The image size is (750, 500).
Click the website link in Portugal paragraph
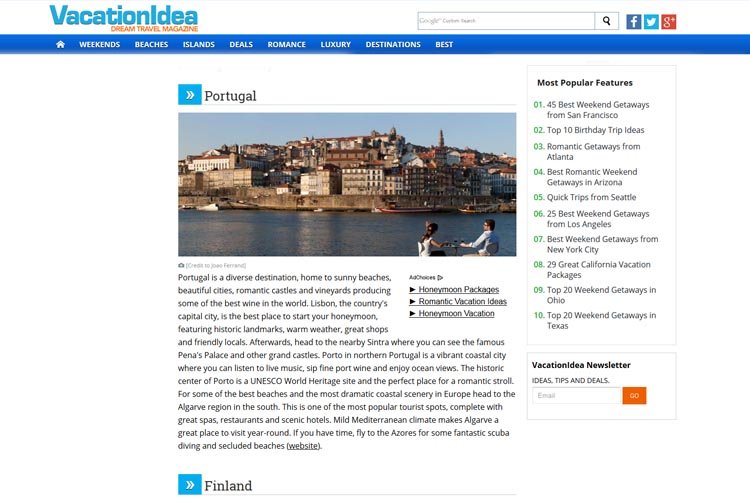304,446
